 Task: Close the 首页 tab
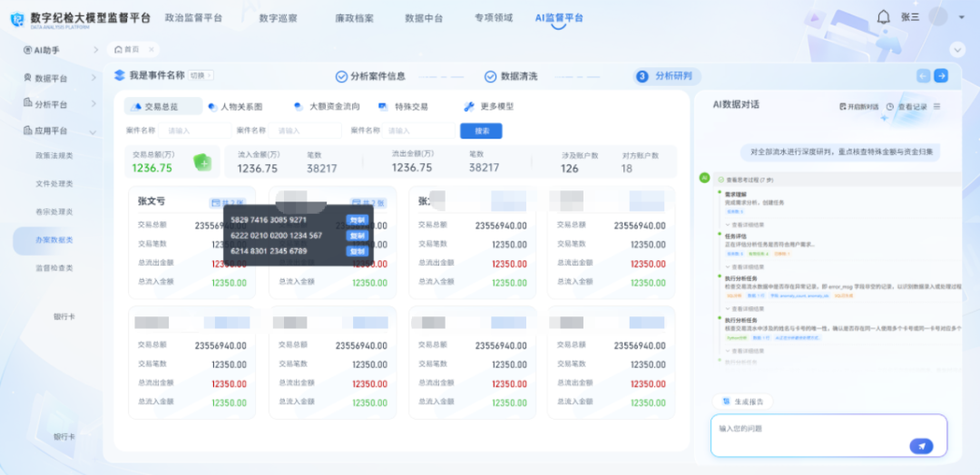pyautogui.click(x=151, y=49)
